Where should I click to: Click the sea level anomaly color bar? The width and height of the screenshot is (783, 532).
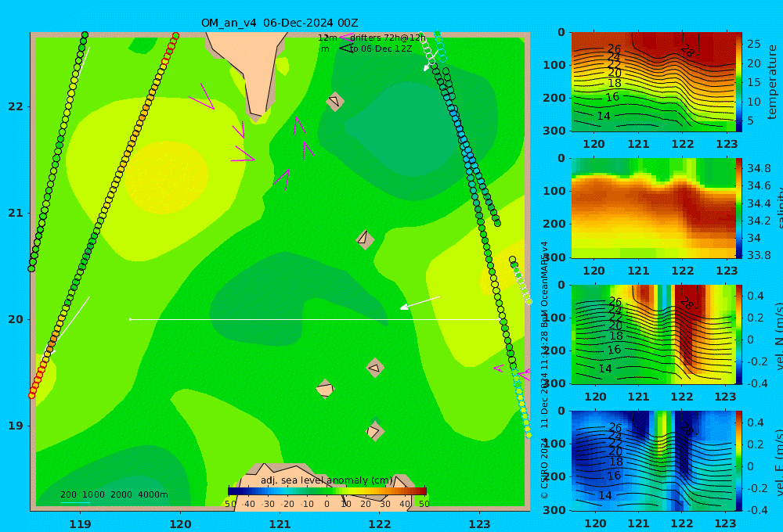pyautogui.click(x=327, y=491)
